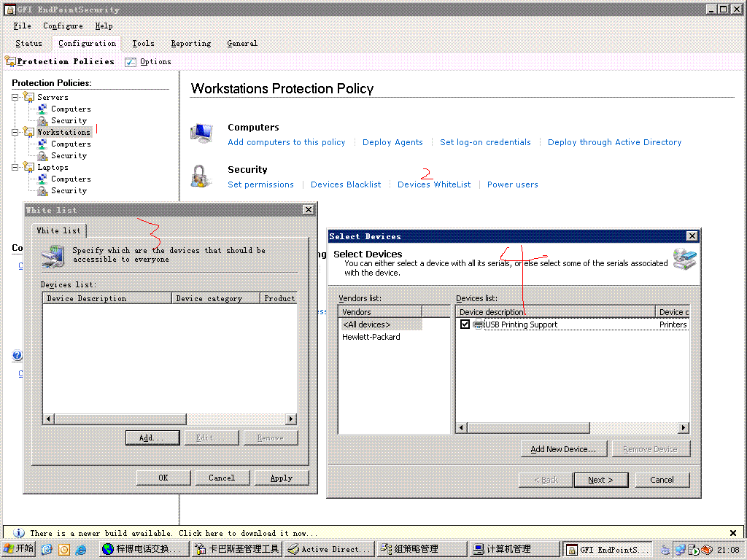The width and height of the screenshot is (747, 560).
Task: Open the Devices Blacklist link
Action: pos(345,184)
